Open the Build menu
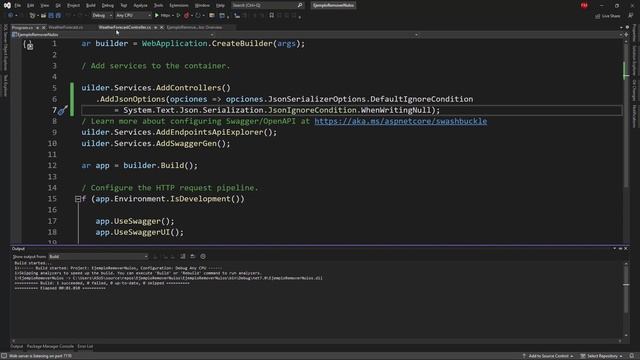 point(91,5)
